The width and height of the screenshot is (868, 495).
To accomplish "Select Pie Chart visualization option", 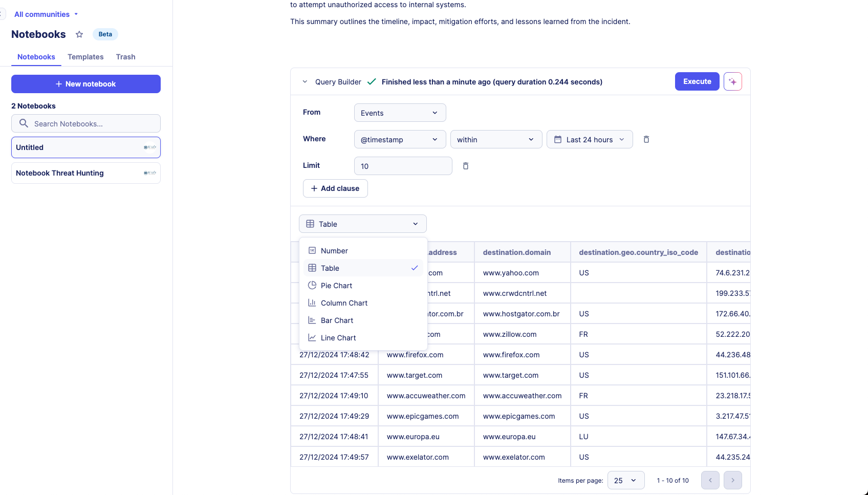I will 336,286.
